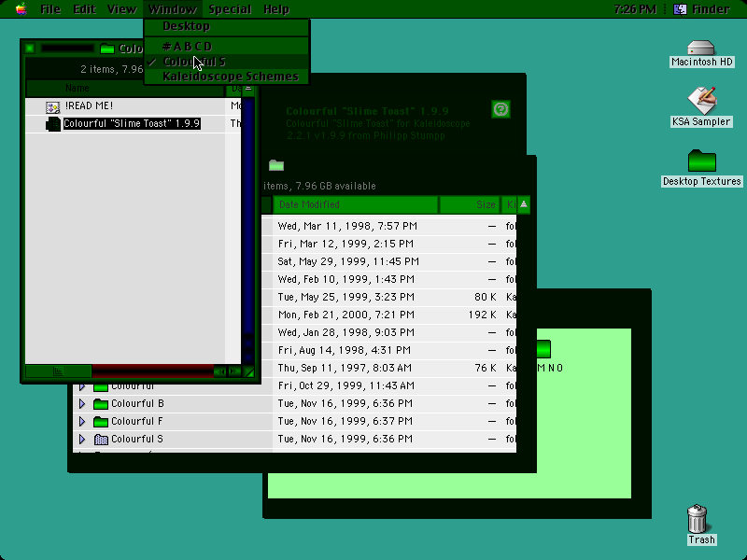This screenshot has height=560, width=747.
Task: Click the Mon, Feb 21, 2000, 7:21 PM date
Action: [x=346, y=315]
